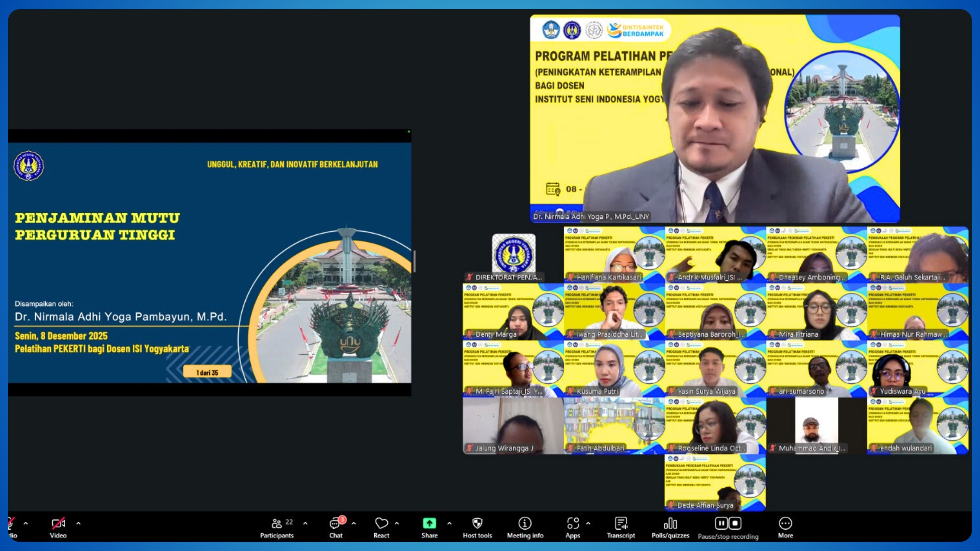Select Dr. Nirmala Adhi Yoga speaker video
This screenshot has height=551, width=980.
click(x=715, y=118)
